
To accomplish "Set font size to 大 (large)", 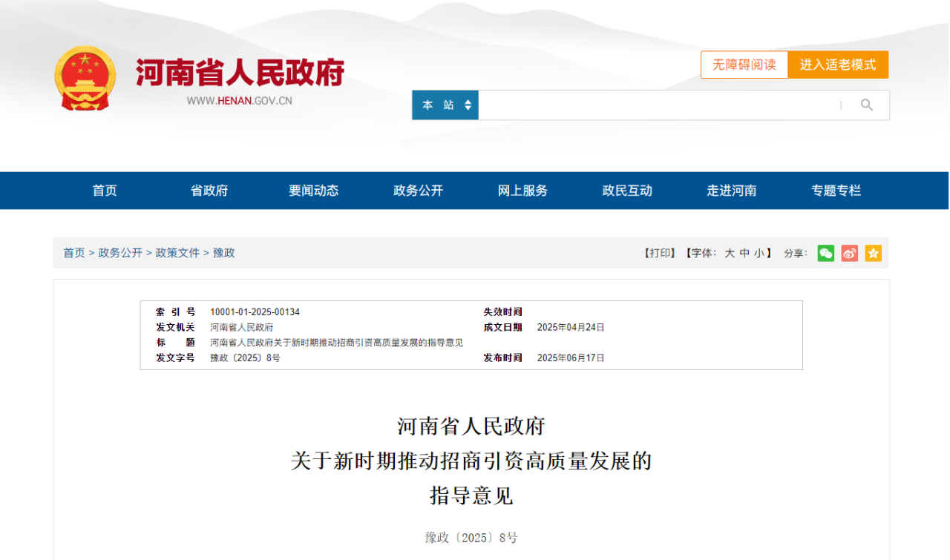I will pos(730,253).
